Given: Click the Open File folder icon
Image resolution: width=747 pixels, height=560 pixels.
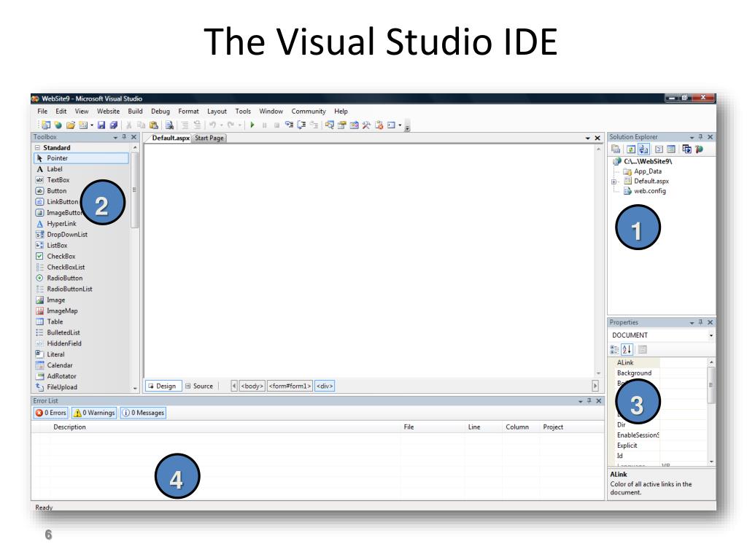Looking at the screenshot, I should point(71,125).
